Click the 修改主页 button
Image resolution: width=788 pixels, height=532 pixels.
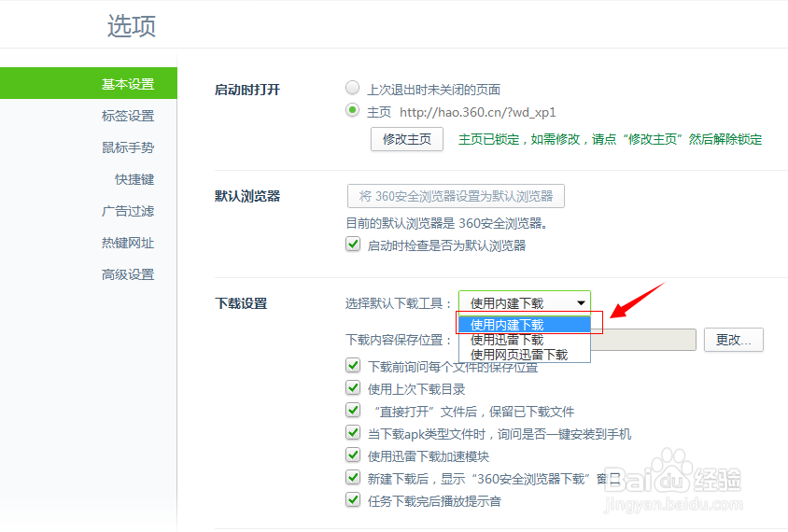pos(407,139)
